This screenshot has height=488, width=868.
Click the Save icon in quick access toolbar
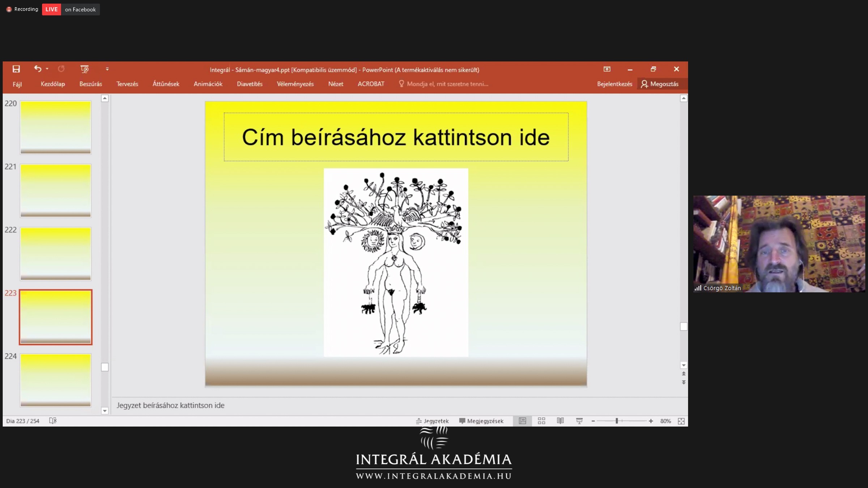click(16, 69)
